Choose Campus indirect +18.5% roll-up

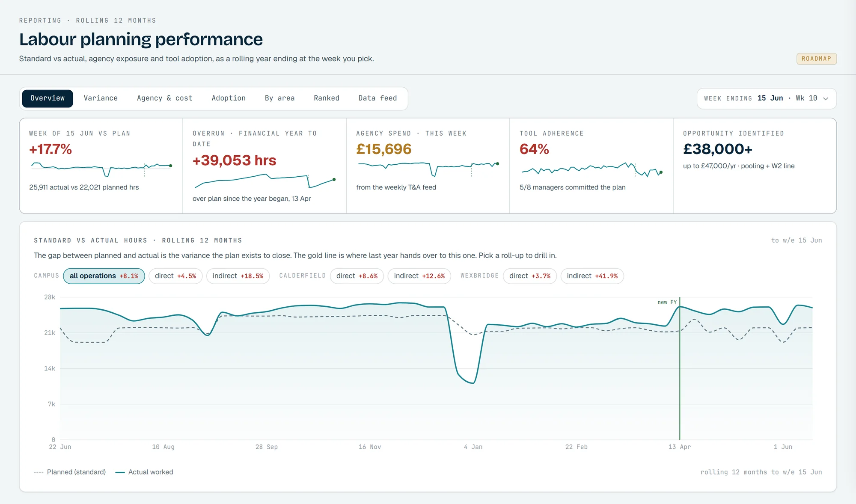click(238, 276)
